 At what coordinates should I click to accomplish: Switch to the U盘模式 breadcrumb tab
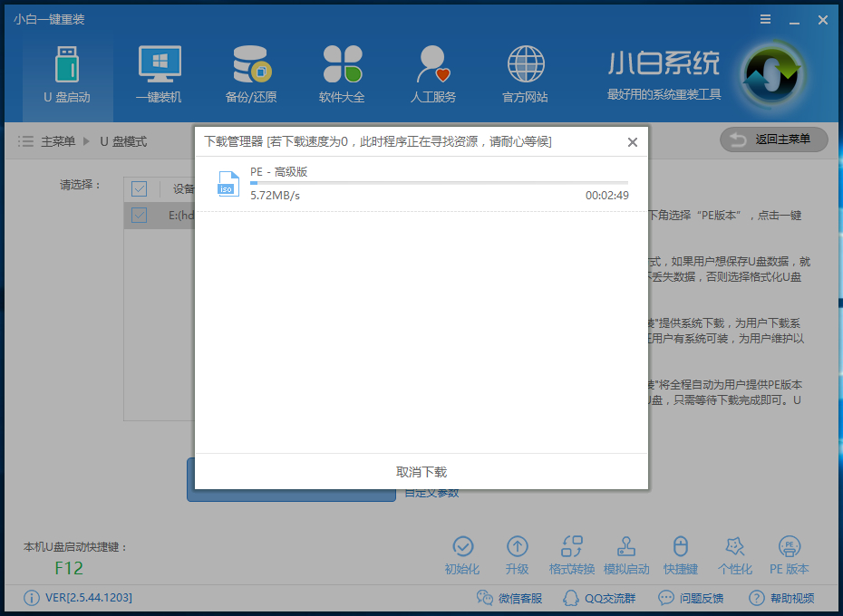(x=122, y=141)
